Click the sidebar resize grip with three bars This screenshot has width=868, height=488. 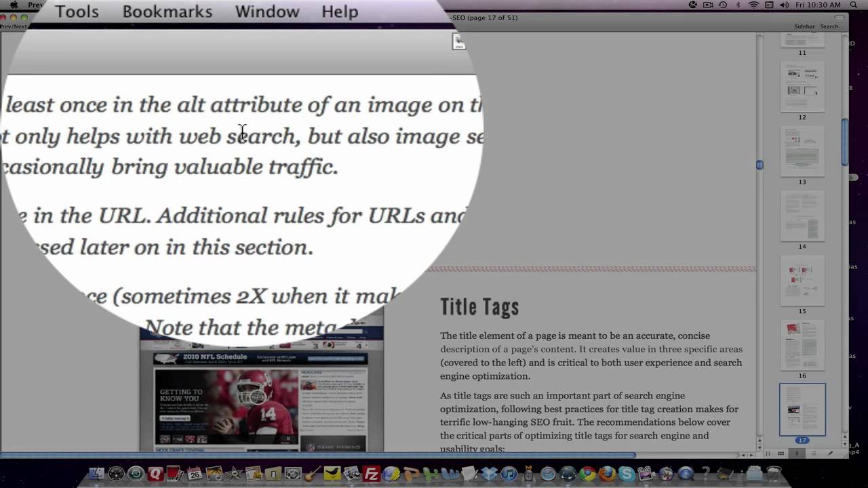pos(767,453)
